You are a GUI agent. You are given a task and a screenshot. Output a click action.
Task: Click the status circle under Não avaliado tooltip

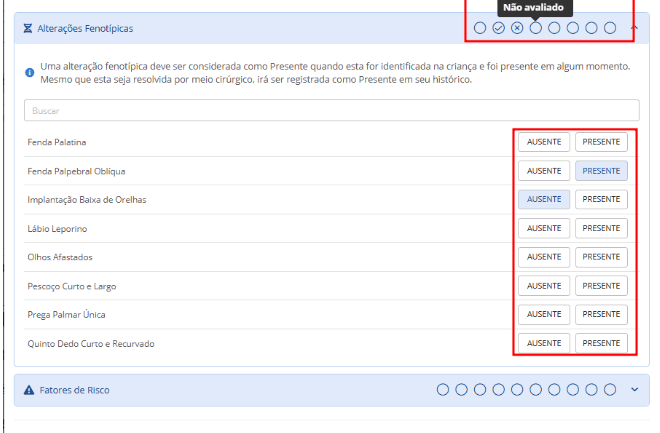point(536,28)
